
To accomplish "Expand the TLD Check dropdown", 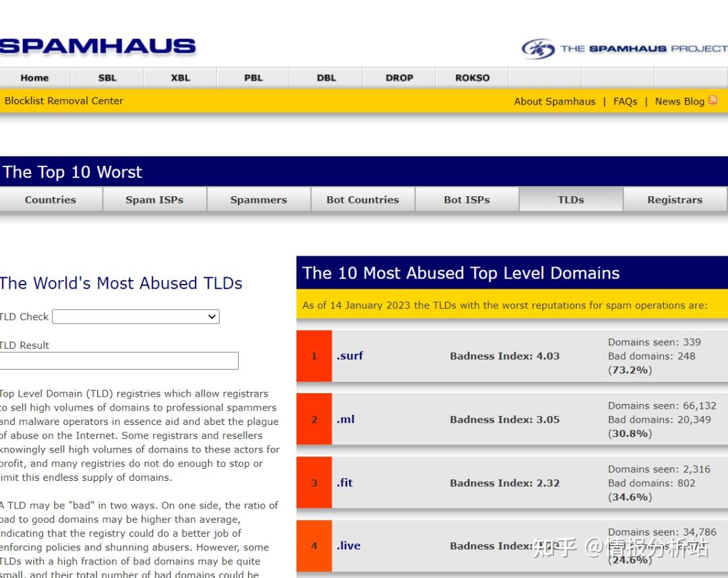I will tap(135, 316).
